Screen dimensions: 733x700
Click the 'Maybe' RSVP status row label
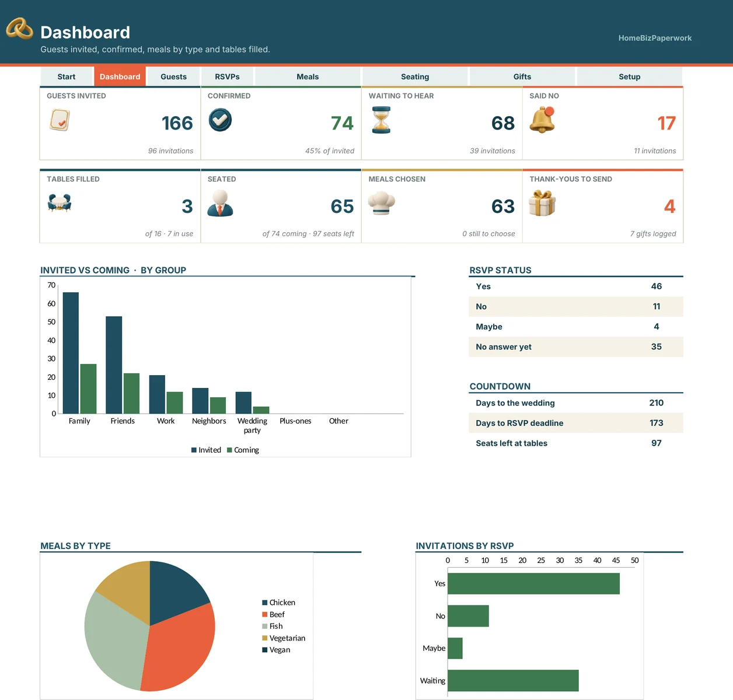point(489,327)
